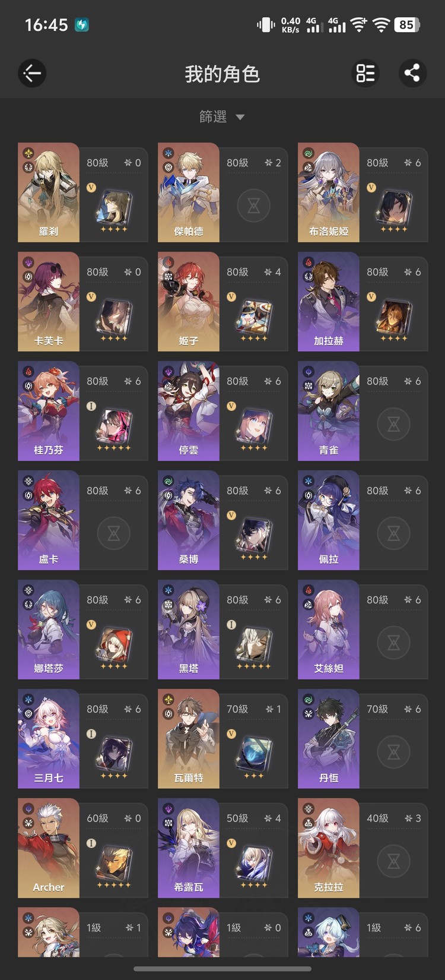View 桂乃芬's five-star light cone

pos(113,426)
